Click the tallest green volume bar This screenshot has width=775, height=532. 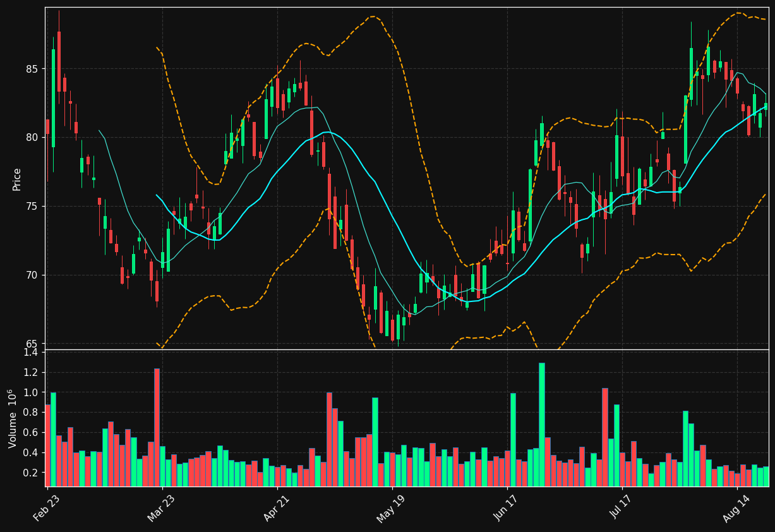[542, 425]
